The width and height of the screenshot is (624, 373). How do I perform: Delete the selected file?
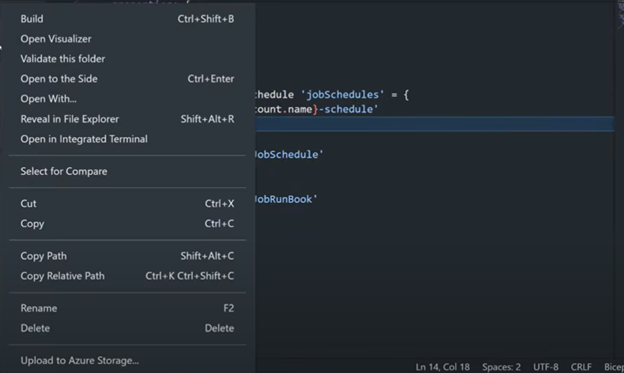click(127, 328)
